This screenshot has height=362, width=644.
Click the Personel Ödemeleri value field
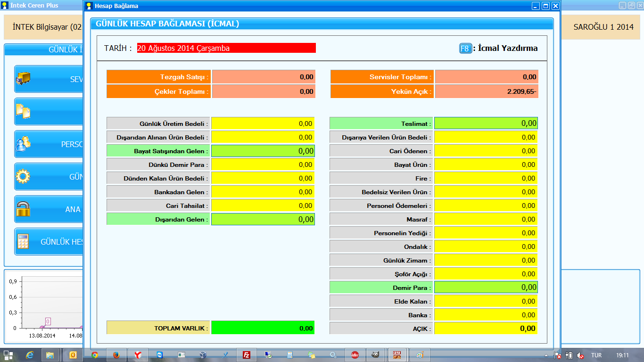[x=486, y=206]
